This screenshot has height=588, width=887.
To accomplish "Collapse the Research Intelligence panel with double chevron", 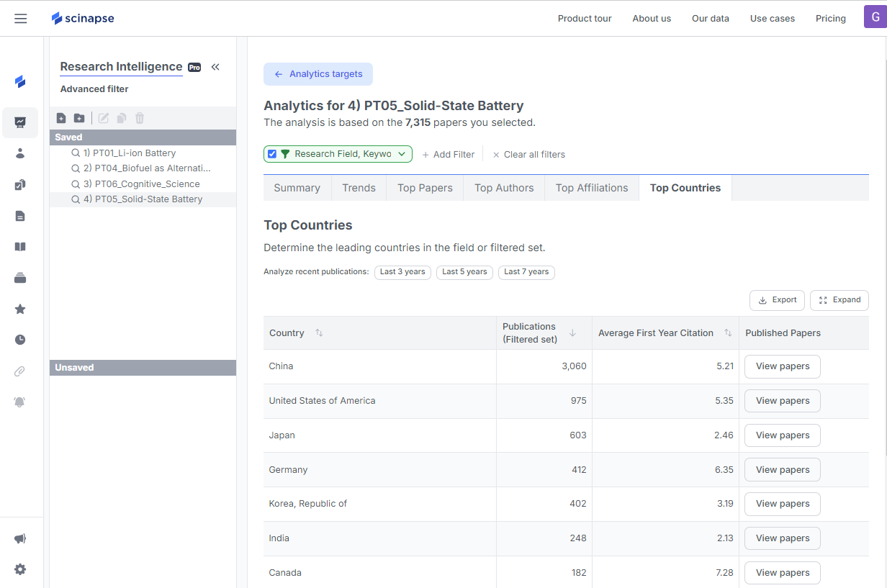I will [215, 67].
